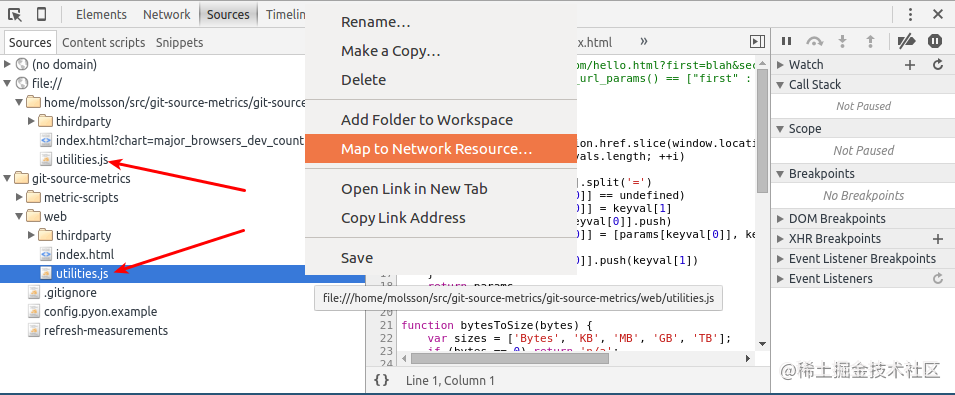Open DevTools three-dot menu
The height and width of the screenshot is (395, 955).
pyautogui.click(x=910, y=15)
